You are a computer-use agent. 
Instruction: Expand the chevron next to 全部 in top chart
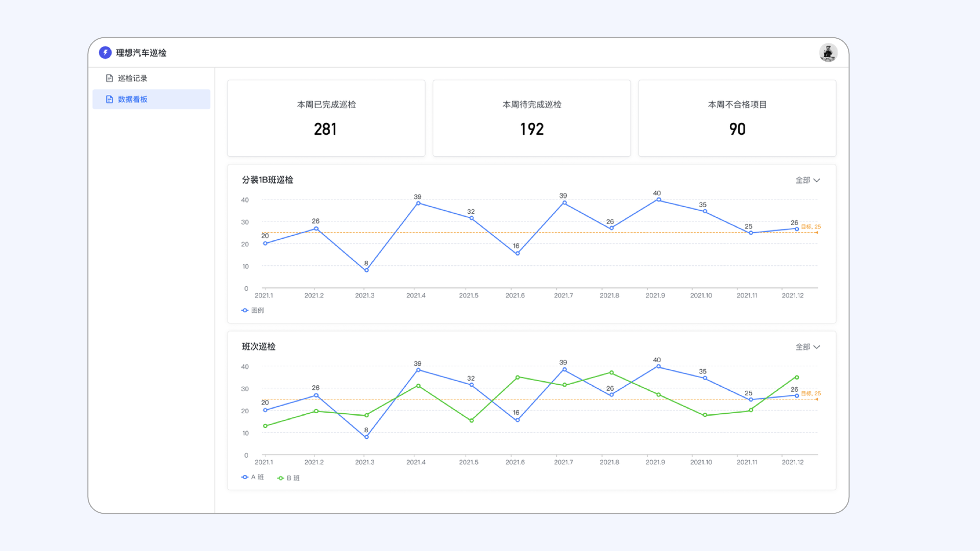coord(817,180)
